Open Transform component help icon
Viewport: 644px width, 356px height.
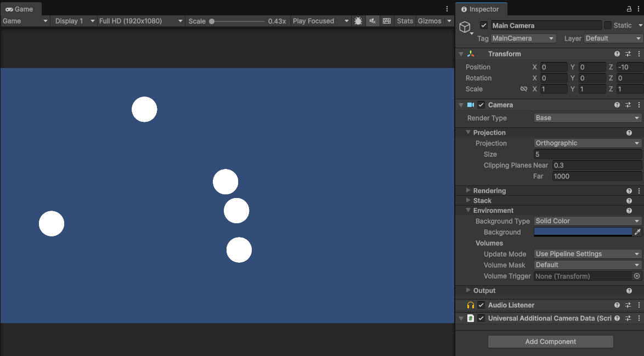pos(617,54)
